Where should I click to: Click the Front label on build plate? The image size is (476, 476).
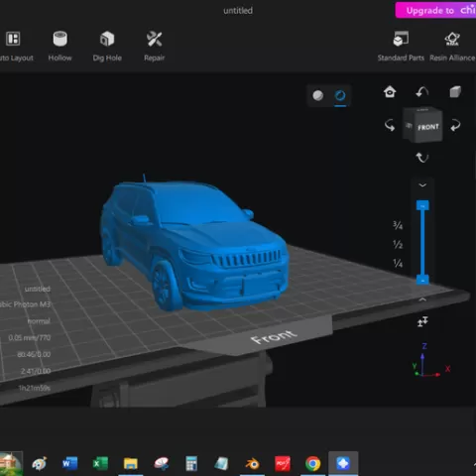pyautogui.click(x=274, y=336)
